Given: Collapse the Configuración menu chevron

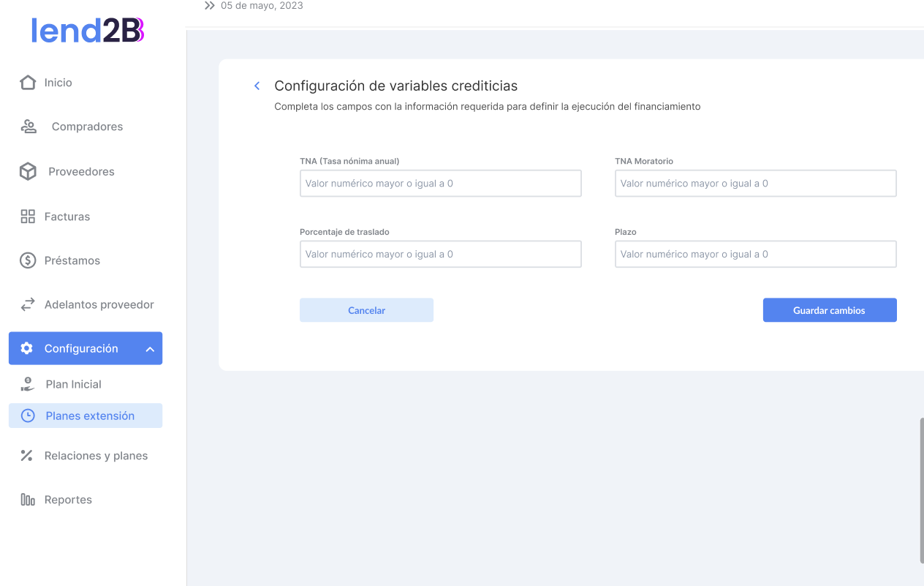Looking at the screenshot, I should (x=150, y=349).
